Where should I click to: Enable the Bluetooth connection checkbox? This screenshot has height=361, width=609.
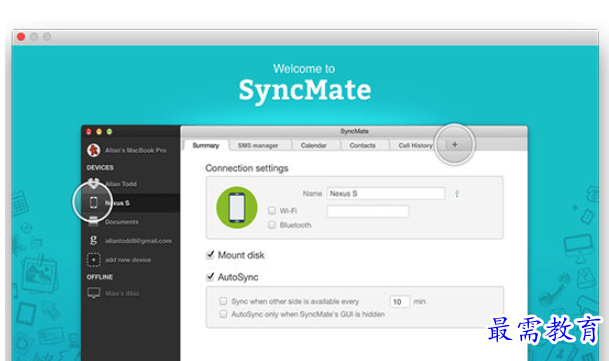pos(272,225)
